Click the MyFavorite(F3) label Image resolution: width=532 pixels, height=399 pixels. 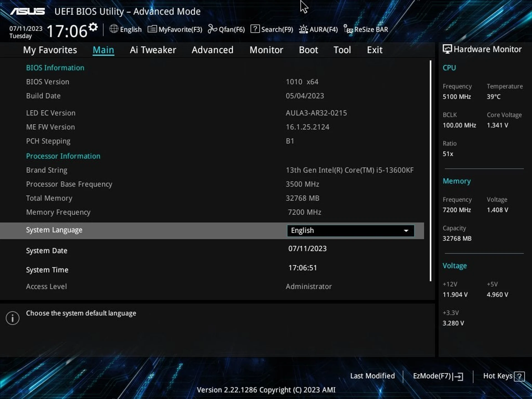180,29
